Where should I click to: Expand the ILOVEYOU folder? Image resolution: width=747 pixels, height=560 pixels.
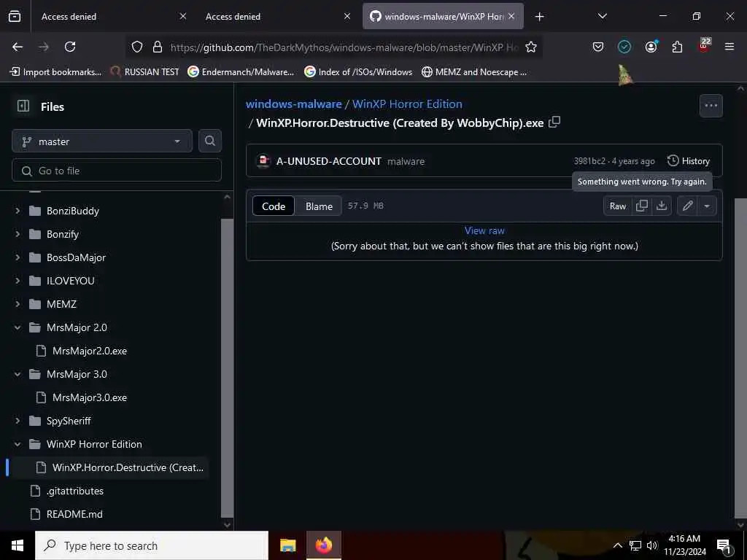pos(18,281)
